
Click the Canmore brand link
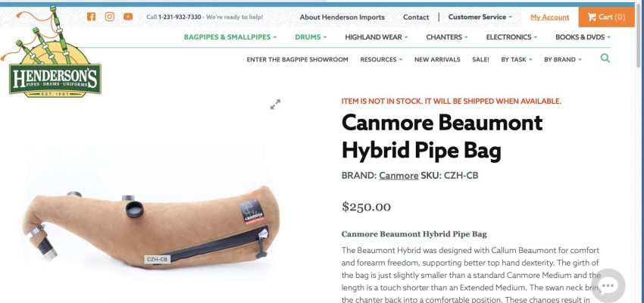pos(399,176)
